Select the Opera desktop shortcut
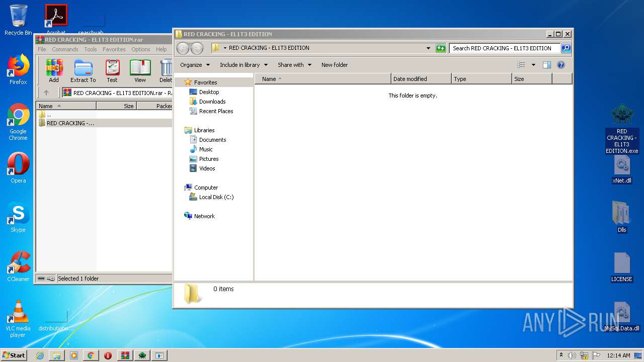 tap(18, 168)
